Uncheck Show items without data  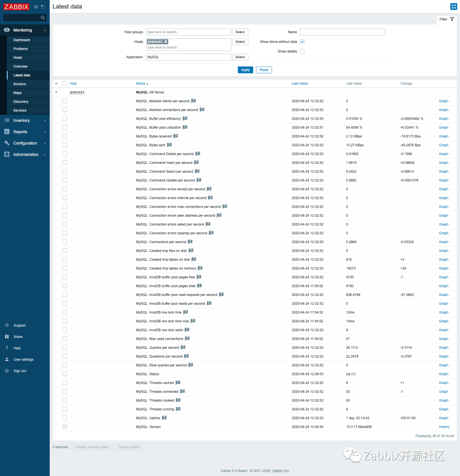point(302,42)
